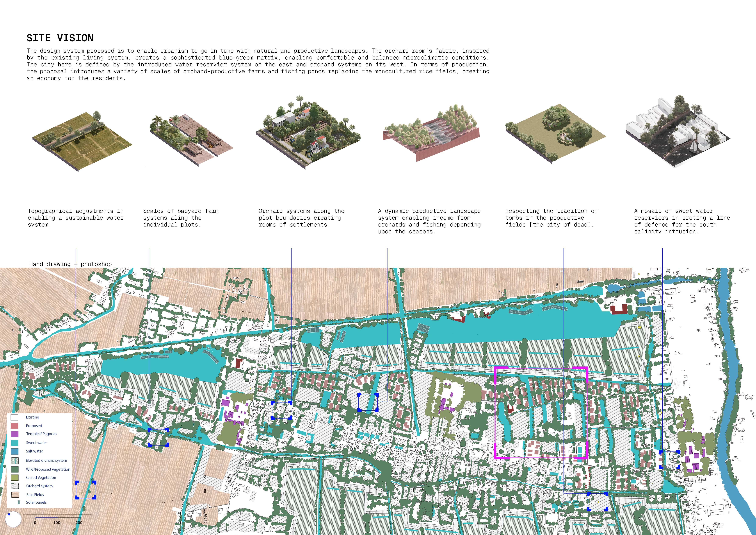This screenshot has height=535, width=756.
Task: Click the Orchard system legend pattern icon
Action: [14, 486]
